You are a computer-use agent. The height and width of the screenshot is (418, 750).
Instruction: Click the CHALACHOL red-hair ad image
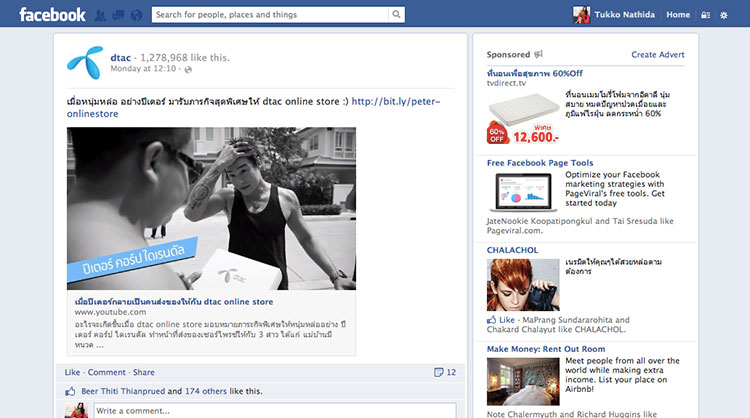[x=523, y=285]
